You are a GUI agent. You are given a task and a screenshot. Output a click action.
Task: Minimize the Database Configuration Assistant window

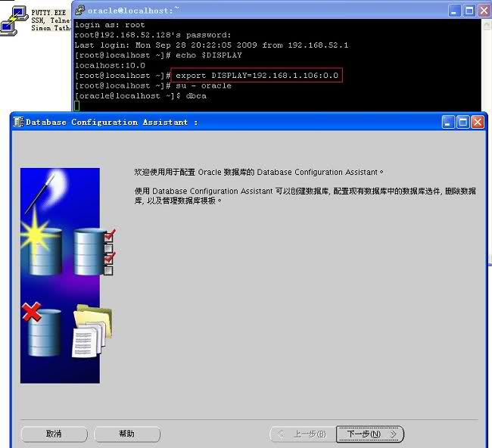(448, 122)
